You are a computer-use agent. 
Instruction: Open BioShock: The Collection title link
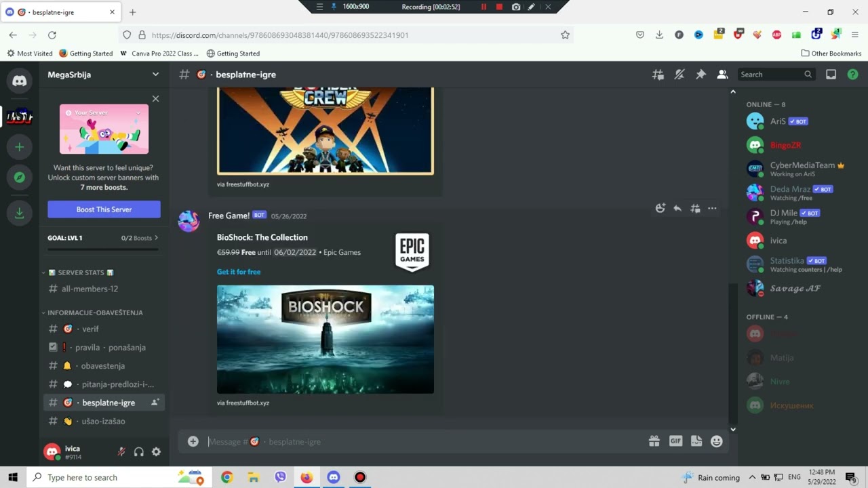coord(262,237)
